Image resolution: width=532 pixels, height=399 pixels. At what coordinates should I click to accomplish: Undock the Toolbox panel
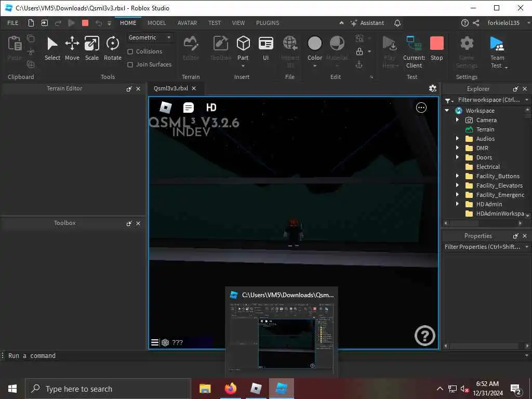tap(129, 223)
